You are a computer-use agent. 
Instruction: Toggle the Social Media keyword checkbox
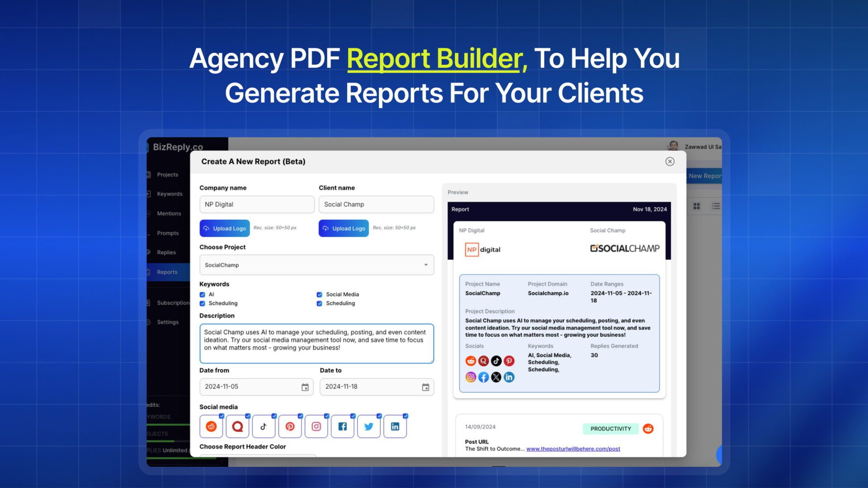[x=320, y=294]
